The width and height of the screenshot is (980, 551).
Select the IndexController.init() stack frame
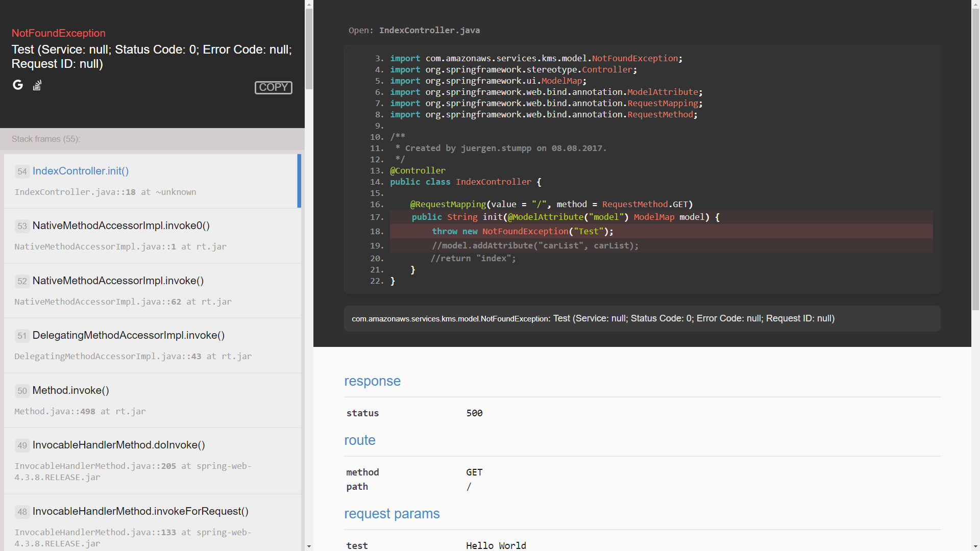pos(81,171)
